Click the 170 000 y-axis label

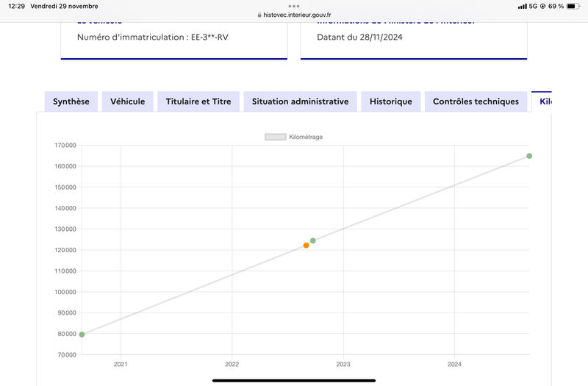coord(65,145)
